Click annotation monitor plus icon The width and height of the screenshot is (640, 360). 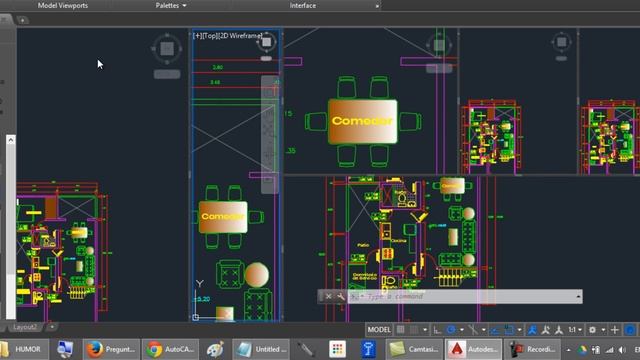click(615, 330)
